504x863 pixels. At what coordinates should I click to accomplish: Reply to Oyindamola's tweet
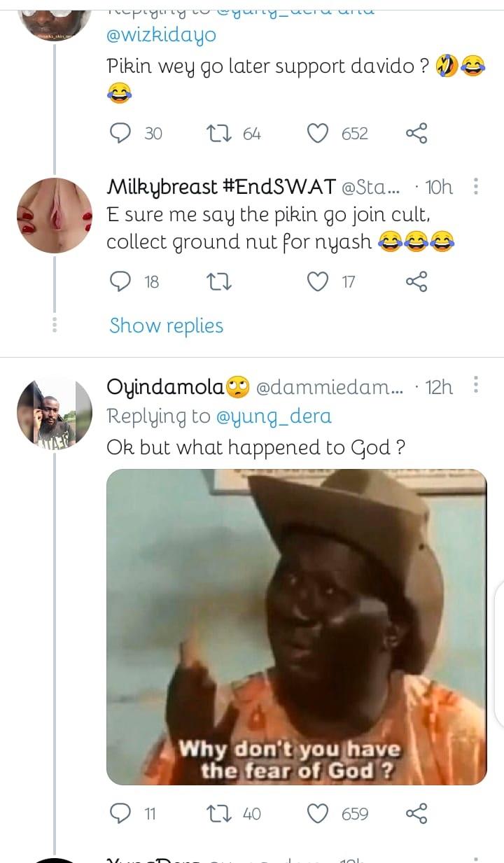(x=121, y=813)
